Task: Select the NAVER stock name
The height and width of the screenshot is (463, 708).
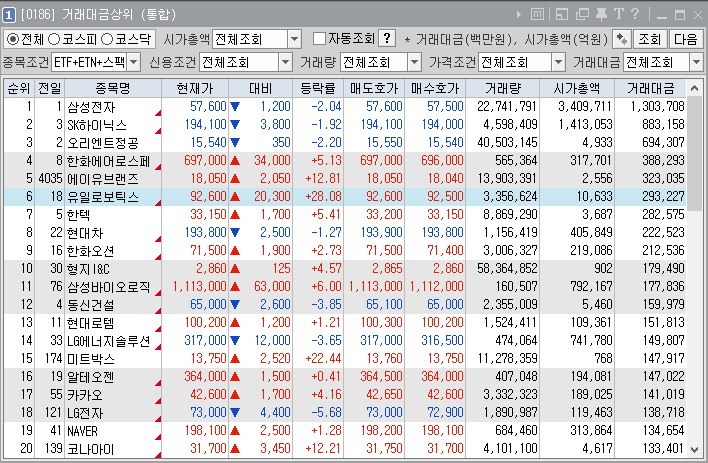Action: [x=82, y=431]
